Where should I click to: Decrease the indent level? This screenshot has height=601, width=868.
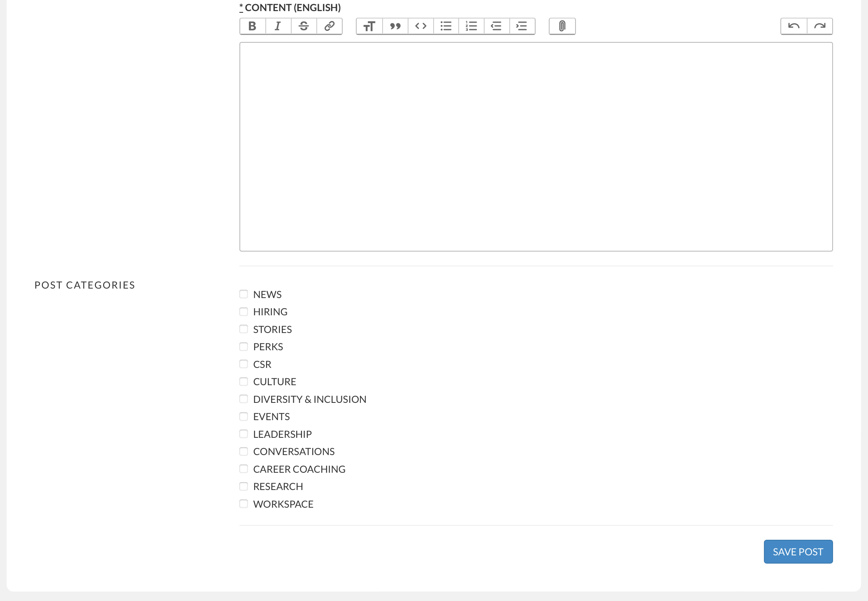point(497,26)
